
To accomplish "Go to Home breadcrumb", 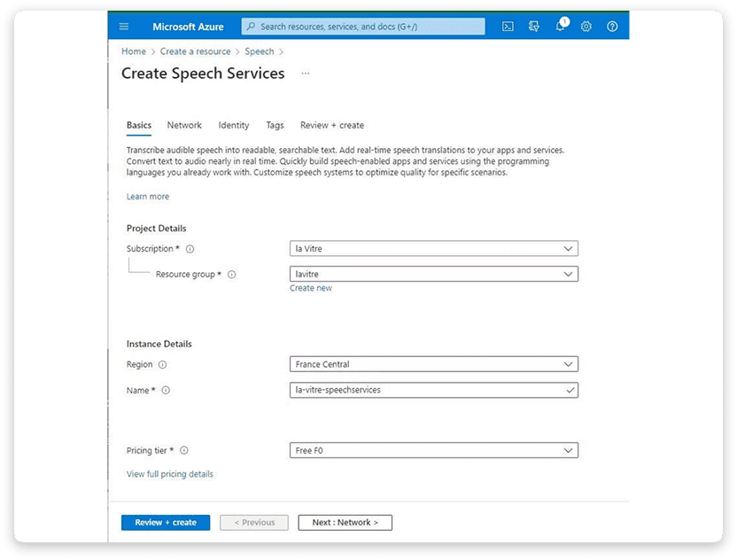I will pos(134,51).
